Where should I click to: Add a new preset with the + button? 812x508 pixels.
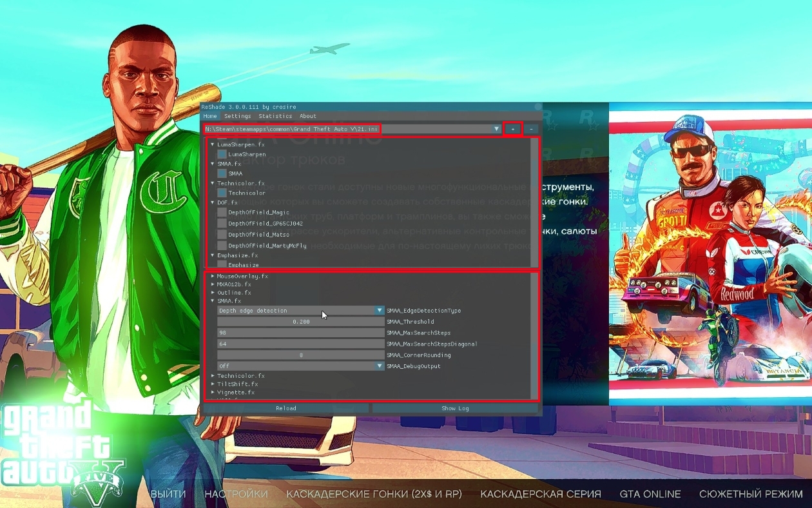512,129
